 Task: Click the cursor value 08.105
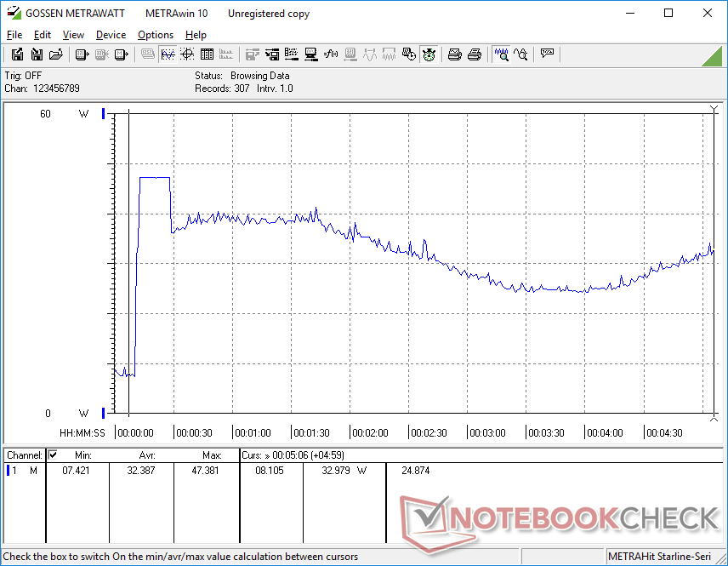point(270,471)
